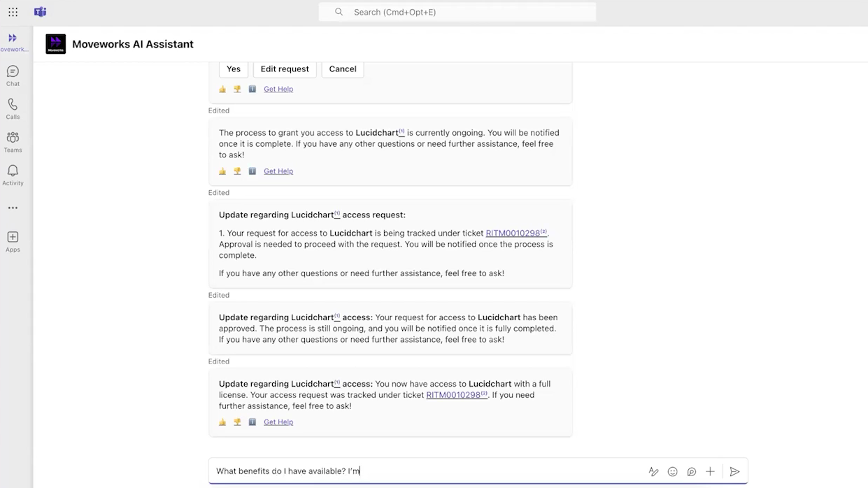Open the Calls section
The width and height of the screenshot is (868, 488).
pos(13,109)
